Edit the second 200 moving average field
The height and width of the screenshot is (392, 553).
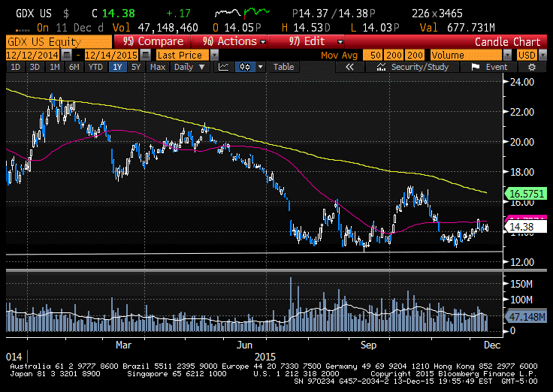415,55
